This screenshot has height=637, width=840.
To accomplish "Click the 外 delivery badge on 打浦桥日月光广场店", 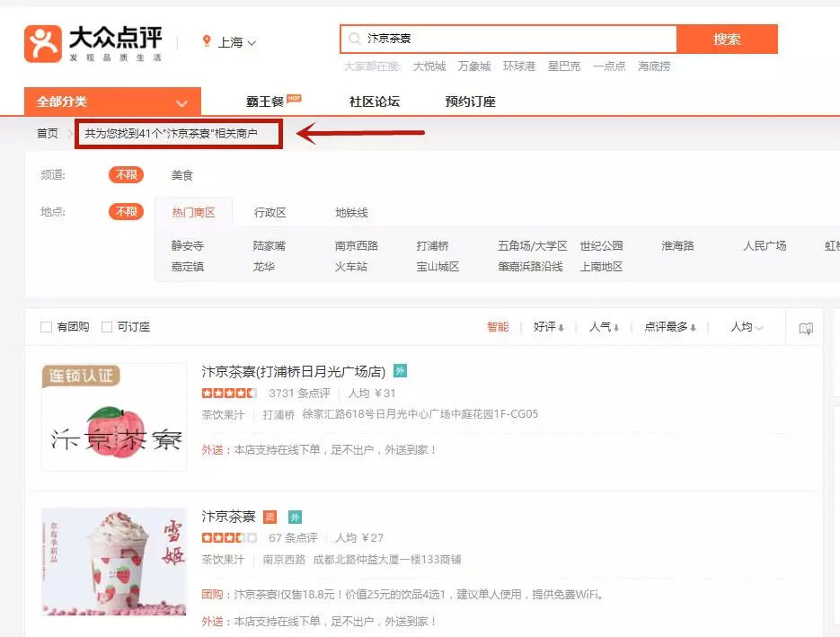I will pyautogui.click(x=400, y=371).
